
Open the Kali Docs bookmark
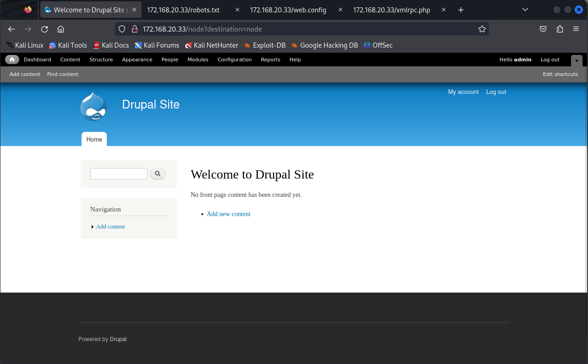[111, 45]
